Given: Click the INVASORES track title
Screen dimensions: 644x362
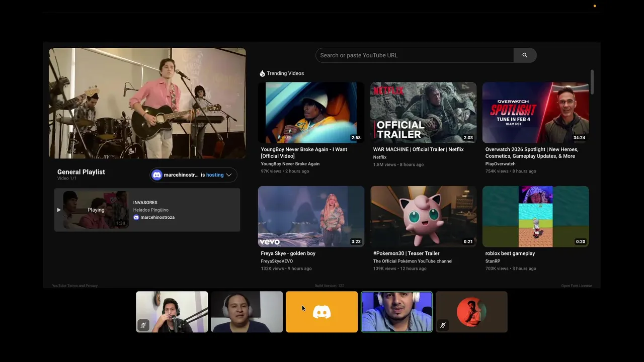Looking at the screenshot, I should [x=145, y=203].
